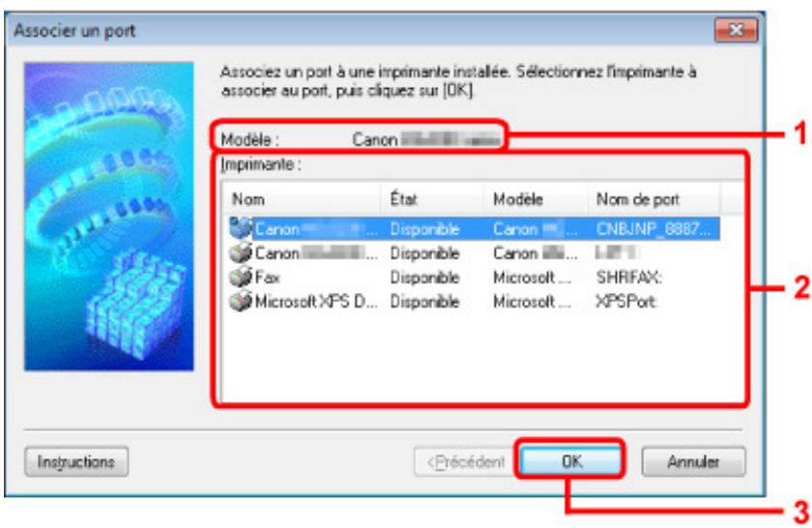Select the first Canon printer icon

[x=241, y=228]
